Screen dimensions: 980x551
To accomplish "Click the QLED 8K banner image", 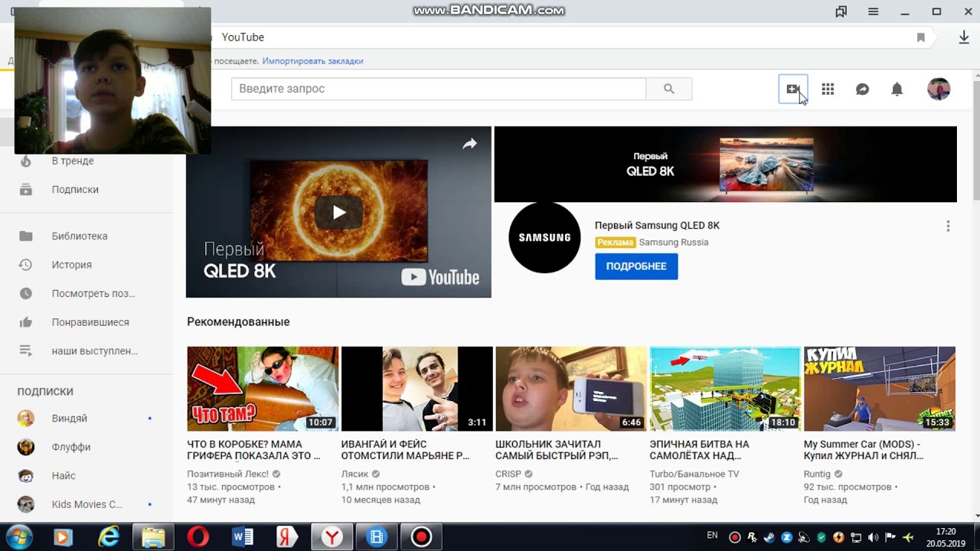I will coord(725,164).
